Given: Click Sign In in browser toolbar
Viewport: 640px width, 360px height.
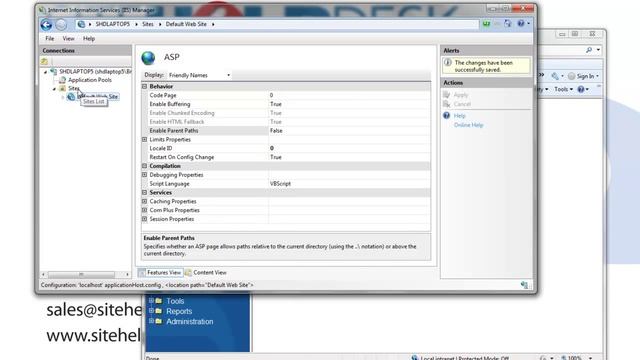Looking at the screenshot, I should (x=585, y=76).
